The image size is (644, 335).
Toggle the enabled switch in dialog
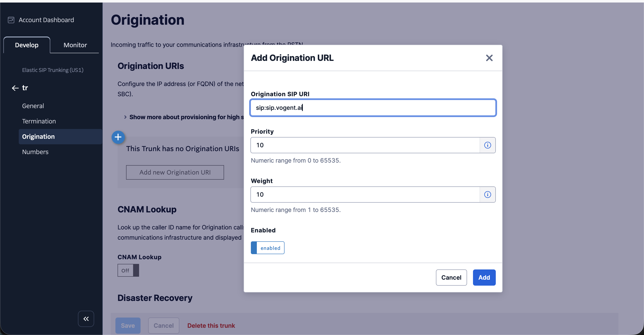tap(267, 248)
